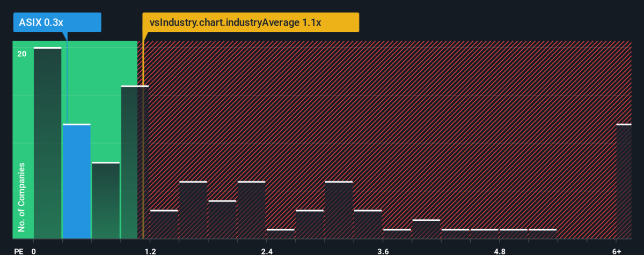
Task: Click the 2.4 x-axis tick label
Action: pyautogui.click(x=267, y=251)
